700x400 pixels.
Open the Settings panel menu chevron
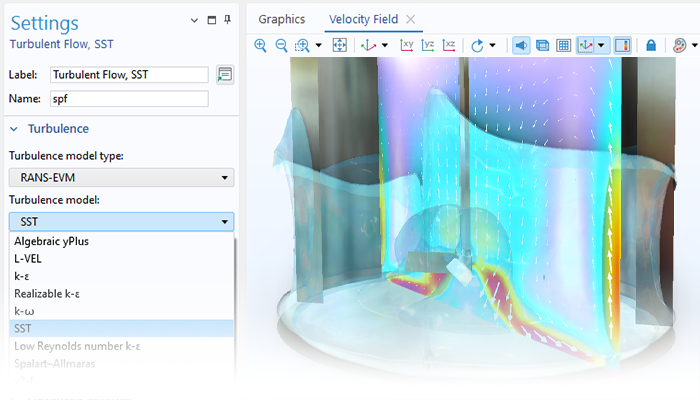[x=194, y=20]
